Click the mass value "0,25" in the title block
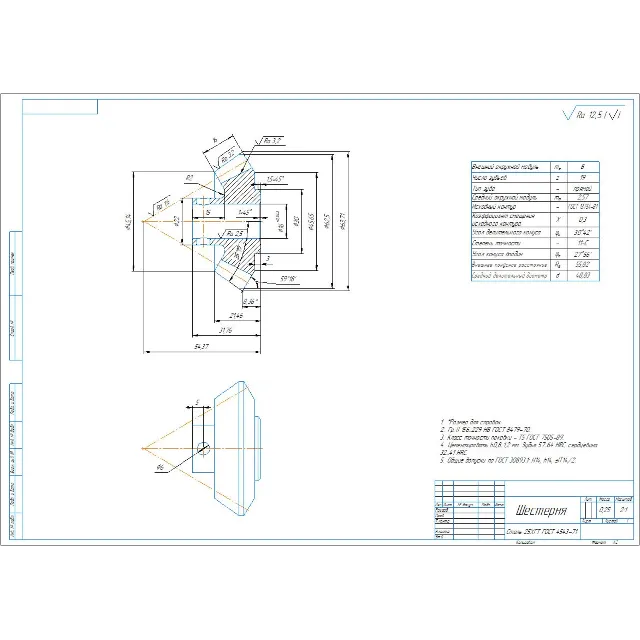 tap(604, 509)
